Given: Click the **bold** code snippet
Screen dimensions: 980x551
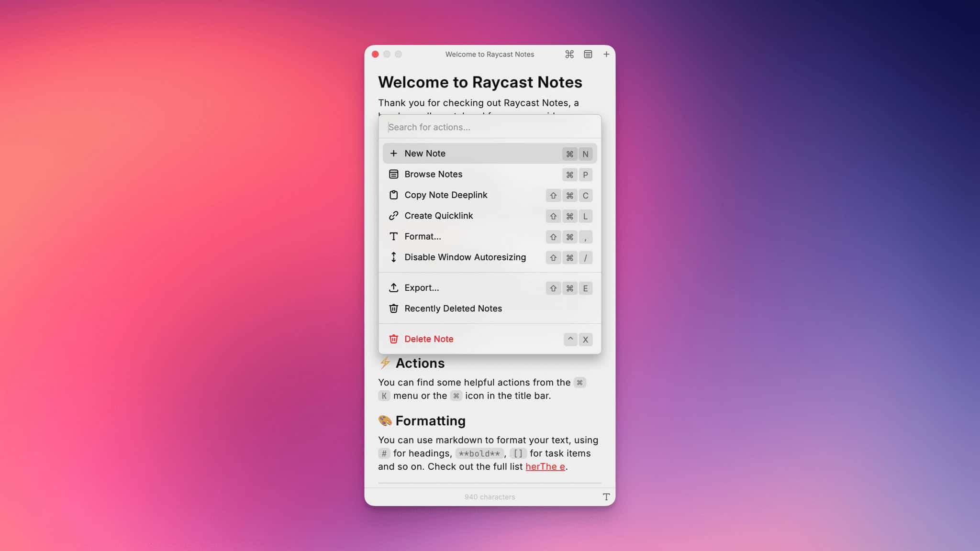Looking at the screenshot, I should point(479,453).
